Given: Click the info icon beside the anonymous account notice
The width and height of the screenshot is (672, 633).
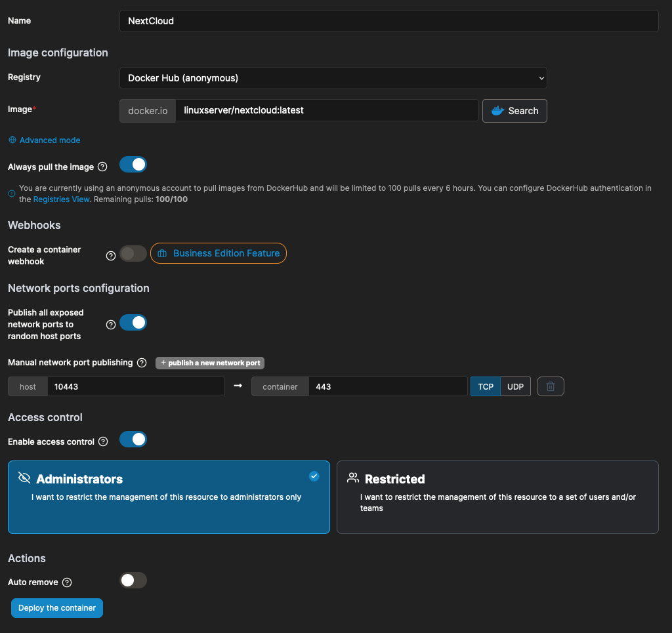Looking at the screenshot, I should coord(12,194).
